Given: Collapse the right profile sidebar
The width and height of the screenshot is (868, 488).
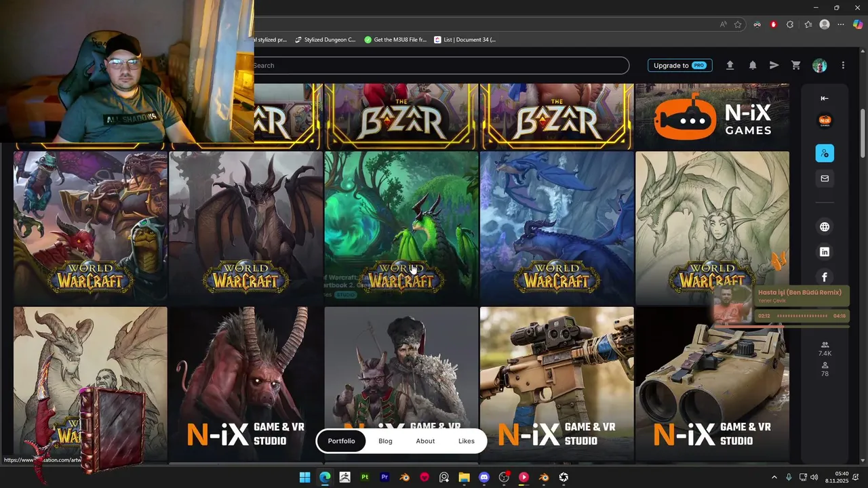Looking at the screenshot, I should point(825,98).
